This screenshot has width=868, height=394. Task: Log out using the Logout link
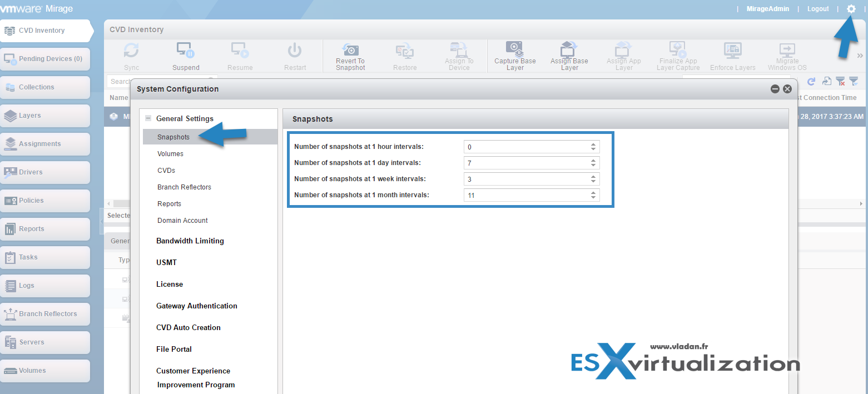tap(818, 9)
